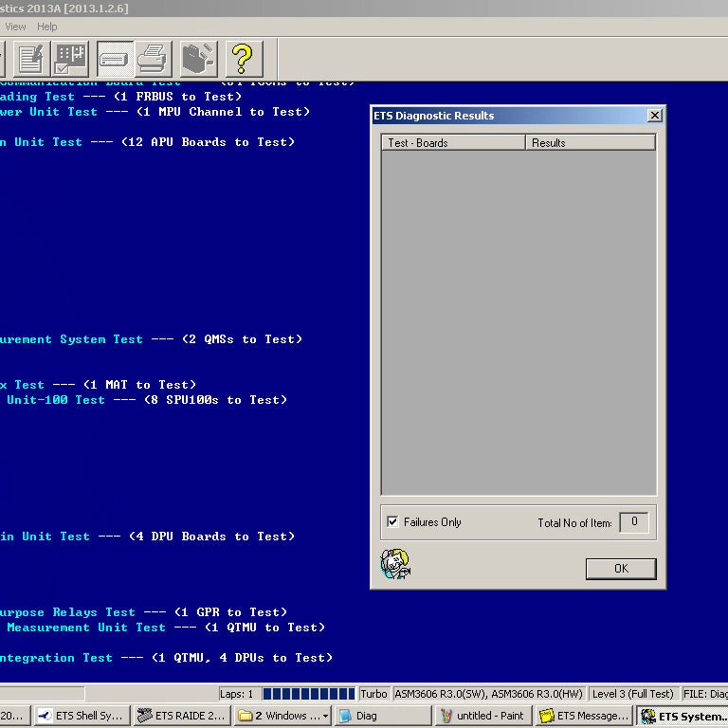728x728 pixels.
Task: Click the notepad edit toolbar icon
Action: (31, 59)
